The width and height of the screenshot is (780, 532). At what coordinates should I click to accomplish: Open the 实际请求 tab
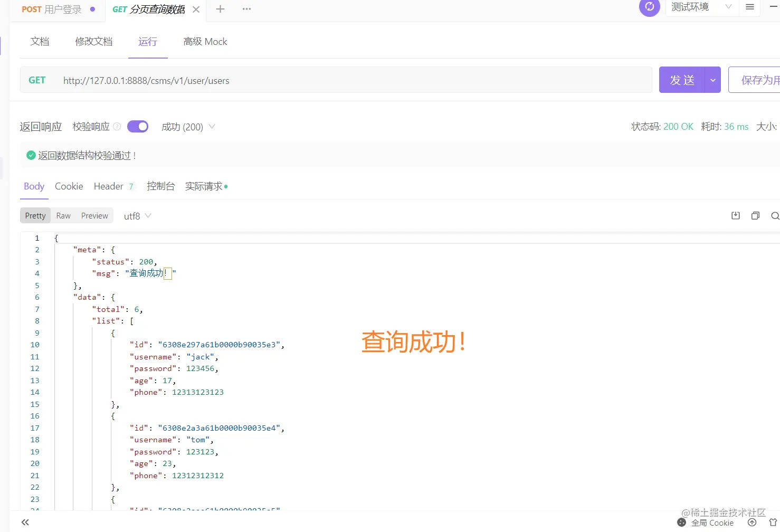tap(206, 186)
